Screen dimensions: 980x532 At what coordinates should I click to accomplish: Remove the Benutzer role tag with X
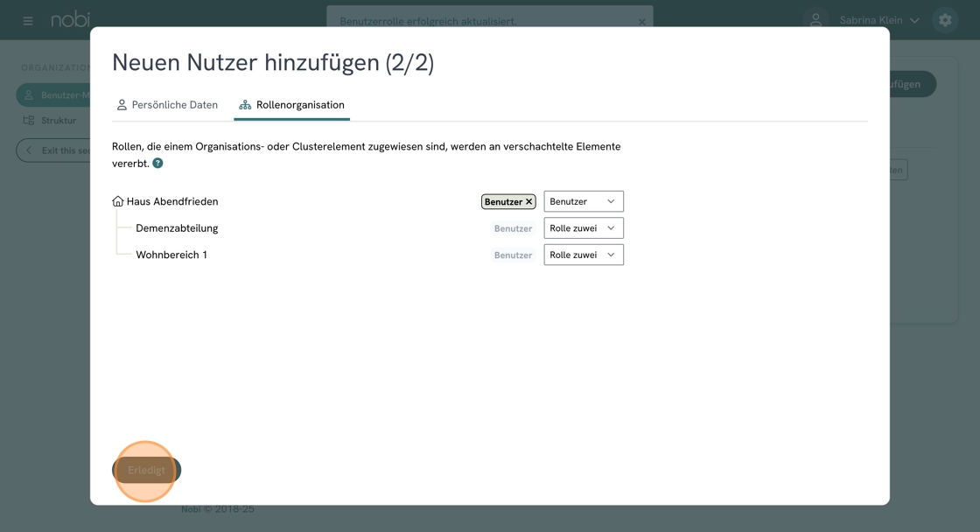tap(528, 202)
